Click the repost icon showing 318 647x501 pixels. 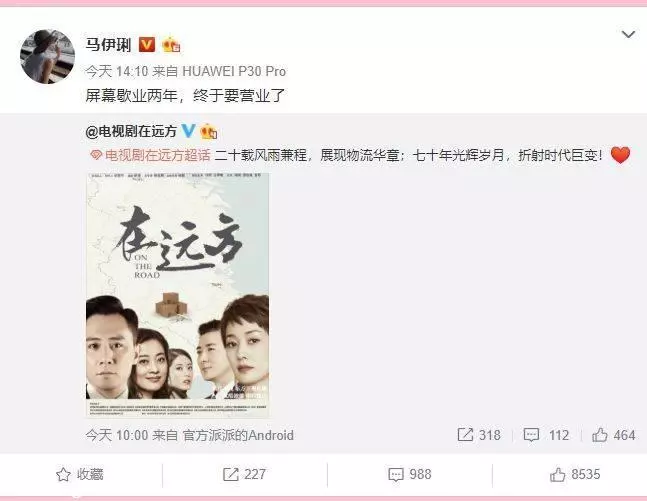click(465, 435)
